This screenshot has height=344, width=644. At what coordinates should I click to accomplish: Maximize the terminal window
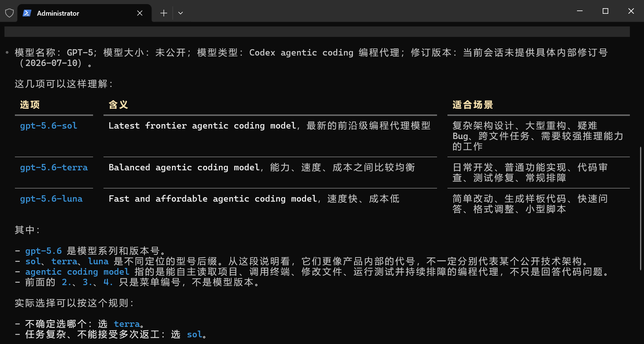tap(605, 11)
